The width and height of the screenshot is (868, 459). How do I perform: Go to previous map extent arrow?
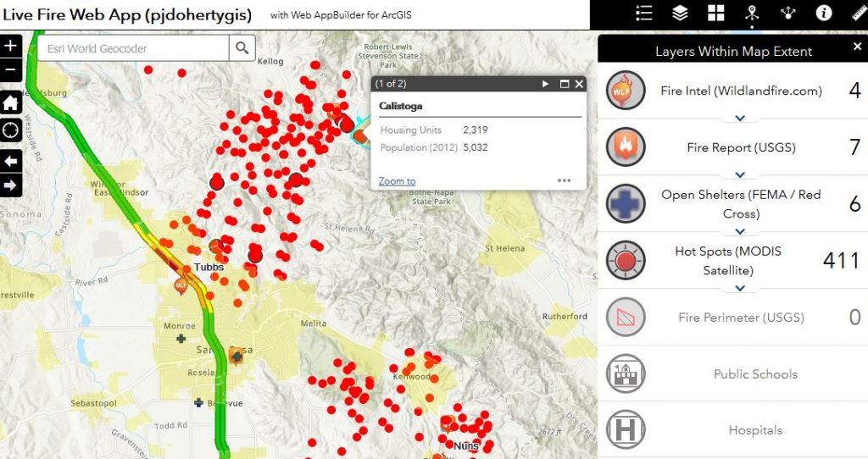(10, 160)
